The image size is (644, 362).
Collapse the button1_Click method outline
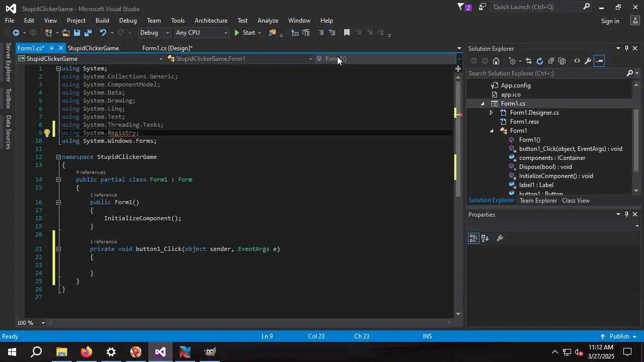click(x=58, y=249)
